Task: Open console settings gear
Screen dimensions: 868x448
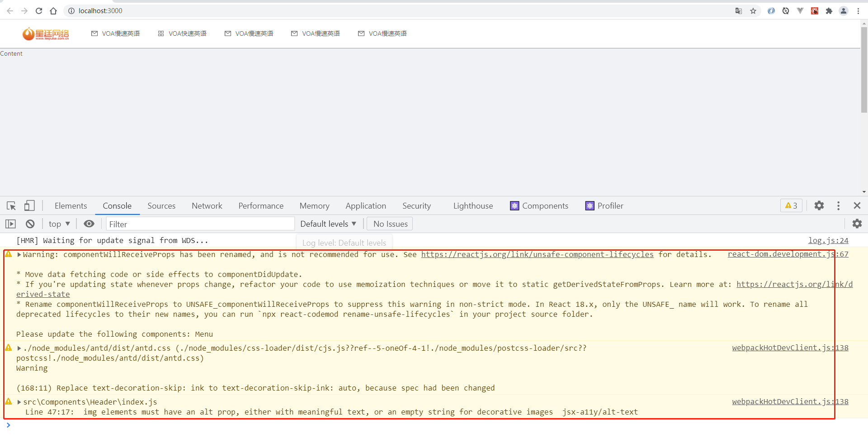Action: pyautogui.click(x=857, y=224)
